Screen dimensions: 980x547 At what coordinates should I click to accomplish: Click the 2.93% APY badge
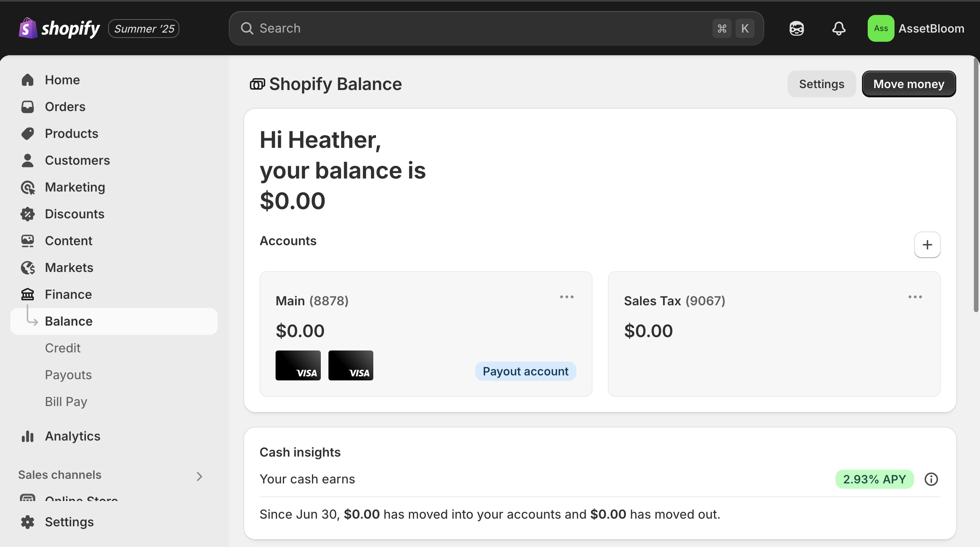pyautogui.click(x=875, y=479)
